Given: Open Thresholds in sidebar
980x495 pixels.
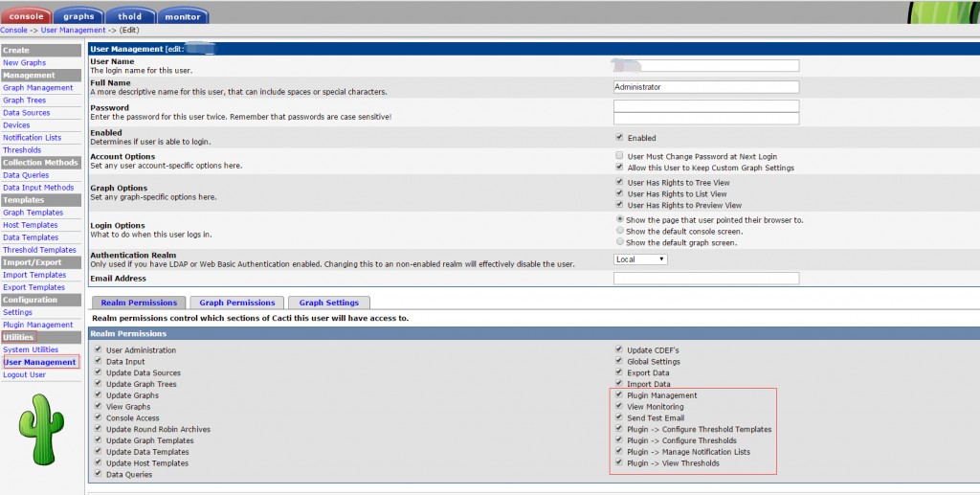Looking at the screenshot, I should point(22,150).
